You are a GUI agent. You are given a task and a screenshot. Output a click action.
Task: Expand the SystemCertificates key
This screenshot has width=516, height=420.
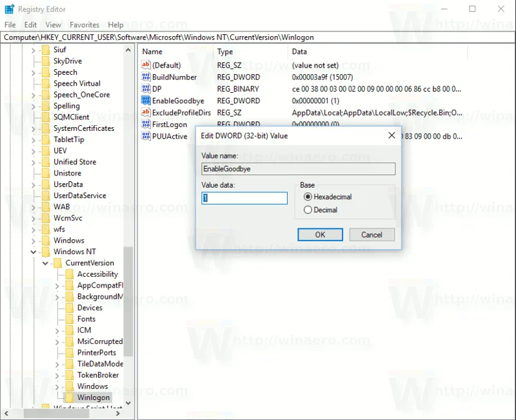(x=34, y=128)
